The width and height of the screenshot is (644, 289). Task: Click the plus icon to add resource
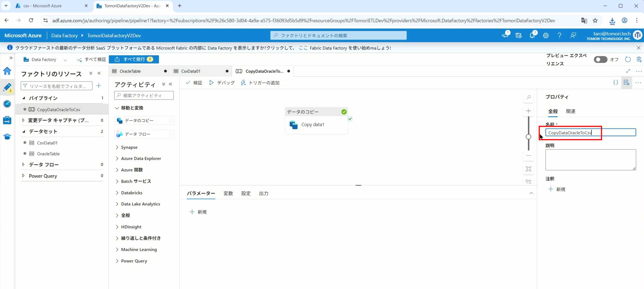tap(99, 86)
